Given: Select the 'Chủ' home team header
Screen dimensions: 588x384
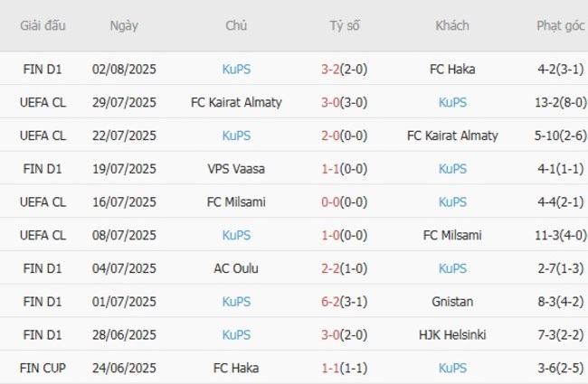Looking at the screenshot, I should click(x=236, y=25).
